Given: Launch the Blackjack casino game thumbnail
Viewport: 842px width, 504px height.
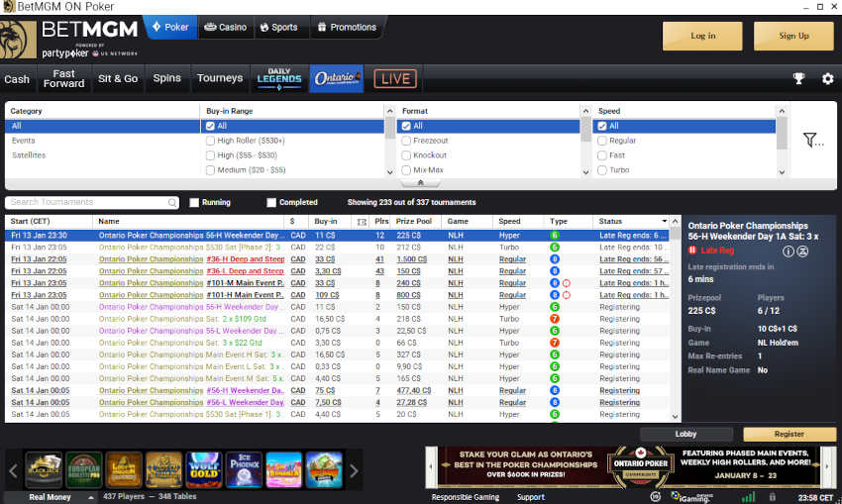Looking at the screenshot, I should [x=44, y=469].
